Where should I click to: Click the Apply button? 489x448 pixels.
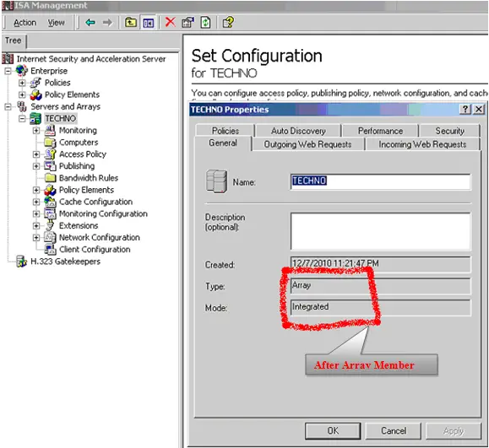pos(454,430)
